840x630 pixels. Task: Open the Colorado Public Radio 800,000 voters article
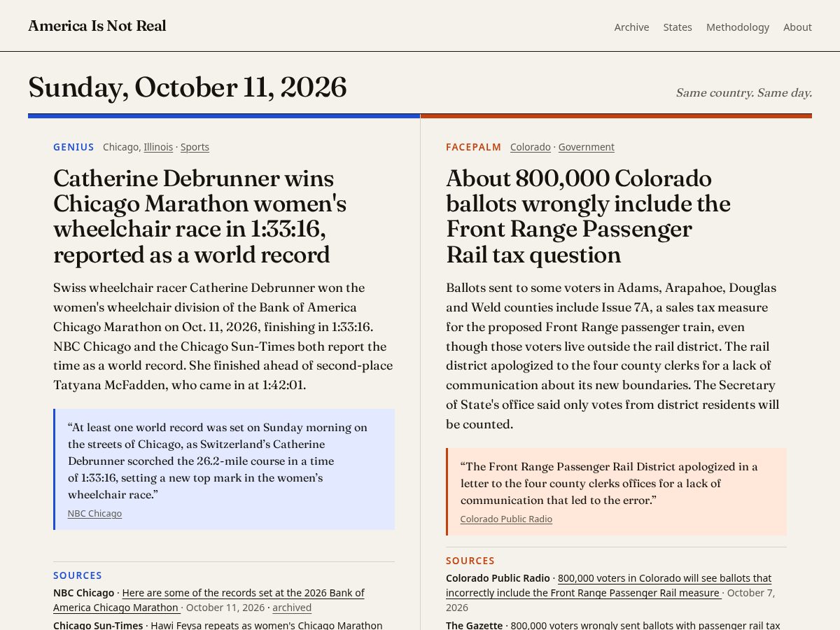tap(608, 585)
